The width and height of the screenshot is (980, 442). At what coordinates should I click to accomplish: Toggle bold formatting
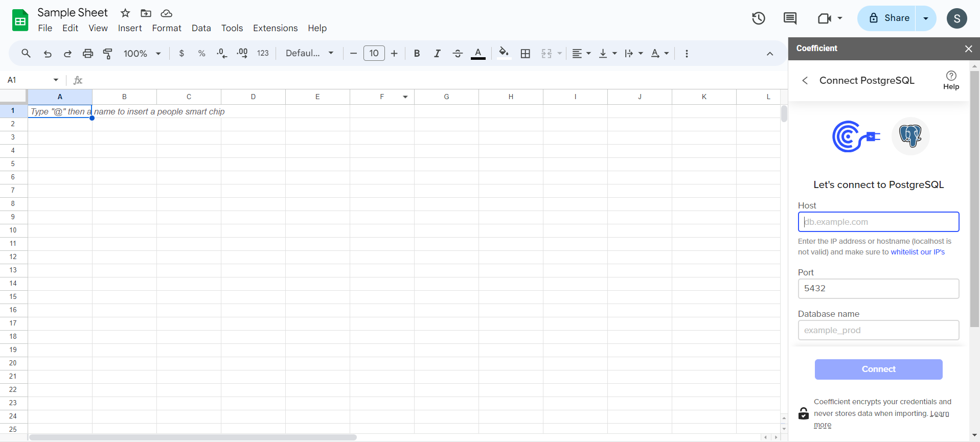pos(417,54)
